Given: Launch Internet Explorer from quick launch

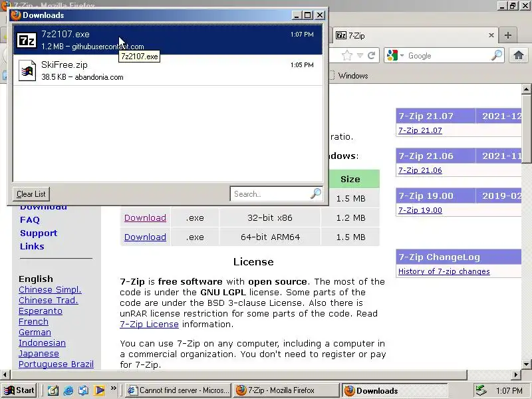Looking at the screenshot, I should [x=68, y=390].
